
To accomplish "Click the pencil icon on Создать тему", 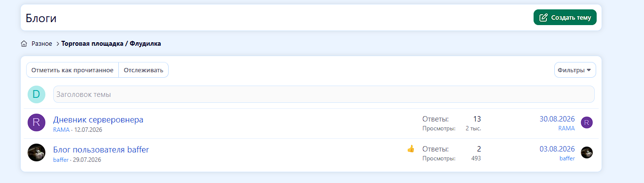I will click(543, 18).
